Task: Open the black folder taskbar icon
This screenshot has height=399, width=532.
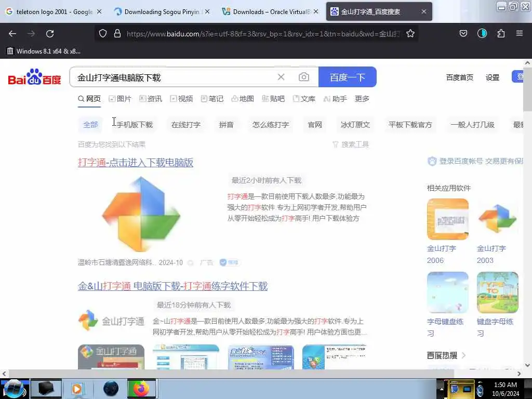Action: 46,389
